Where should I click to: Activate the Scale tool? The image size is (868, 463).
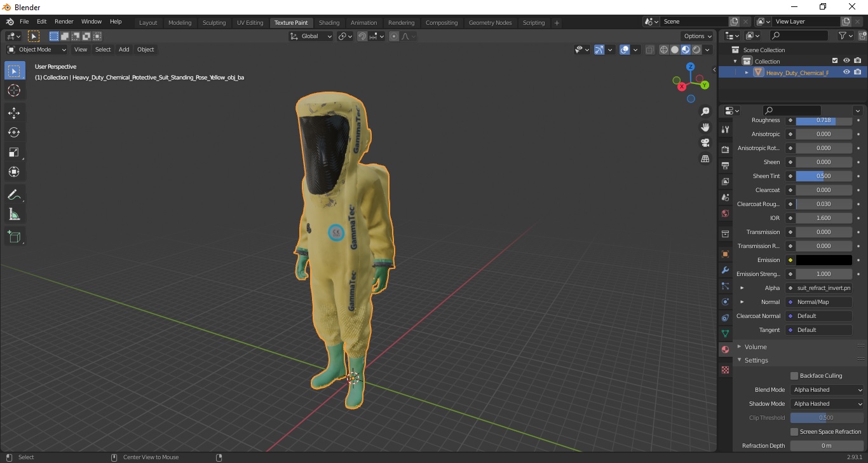(x=14, y=152)
